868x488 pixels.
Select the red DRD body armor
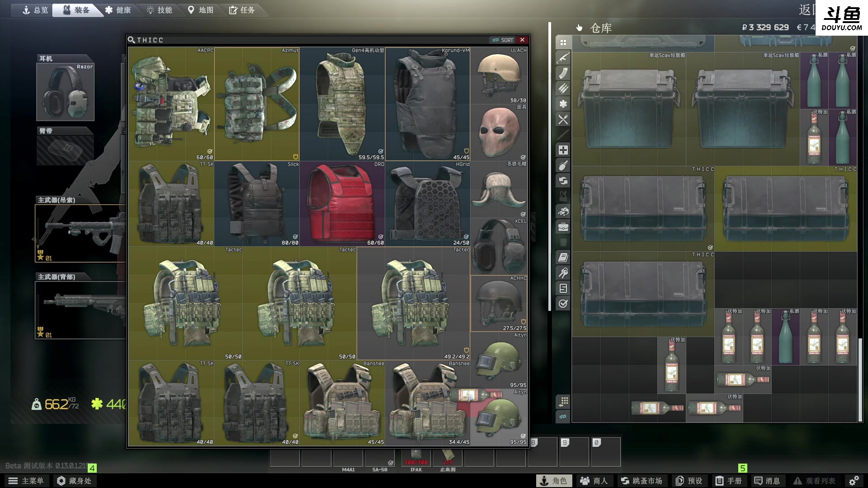(x=342, y=204)
